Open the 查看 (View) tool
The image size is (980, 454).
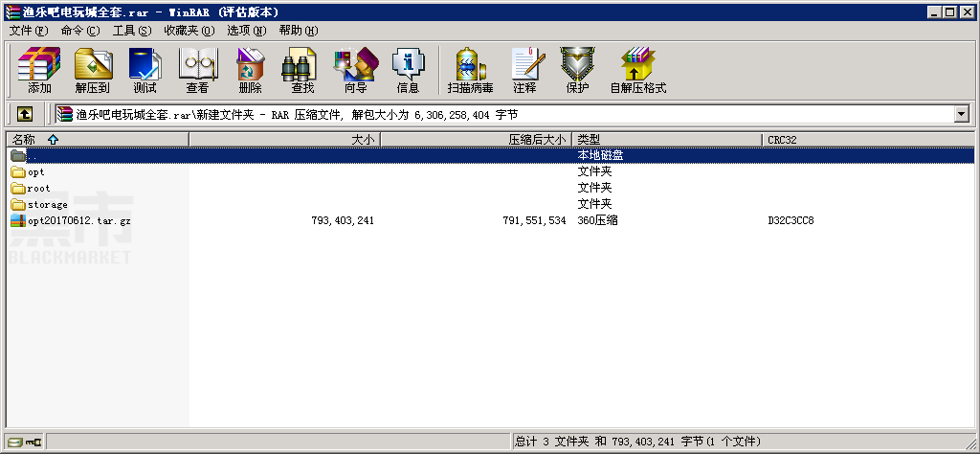pos(197,70)
